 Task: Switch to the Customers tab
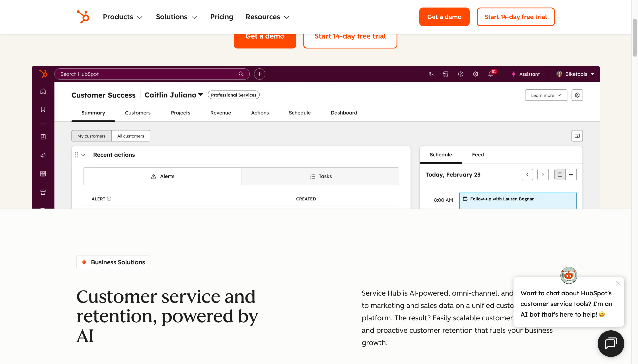click(x=138, y=113)
